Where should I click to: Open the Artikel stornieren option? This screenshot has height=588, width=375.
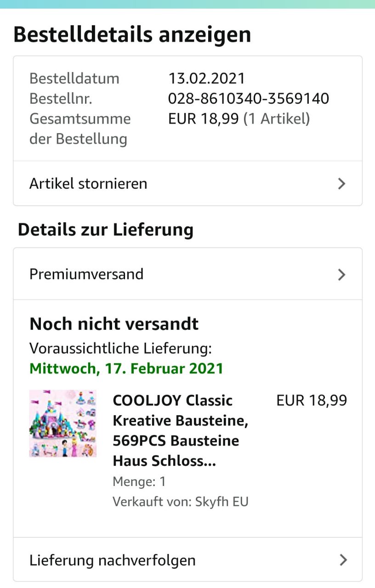coord(88,184)
